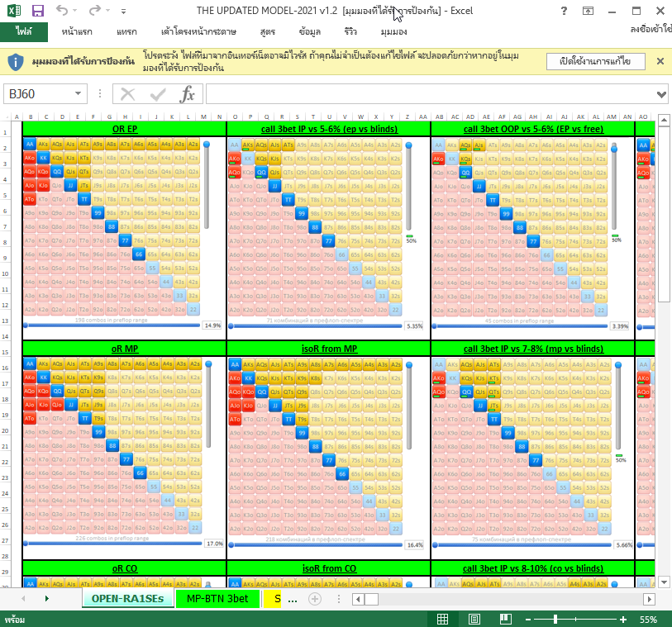Go to the next sheet with the right tab arrow

[47, 598]
